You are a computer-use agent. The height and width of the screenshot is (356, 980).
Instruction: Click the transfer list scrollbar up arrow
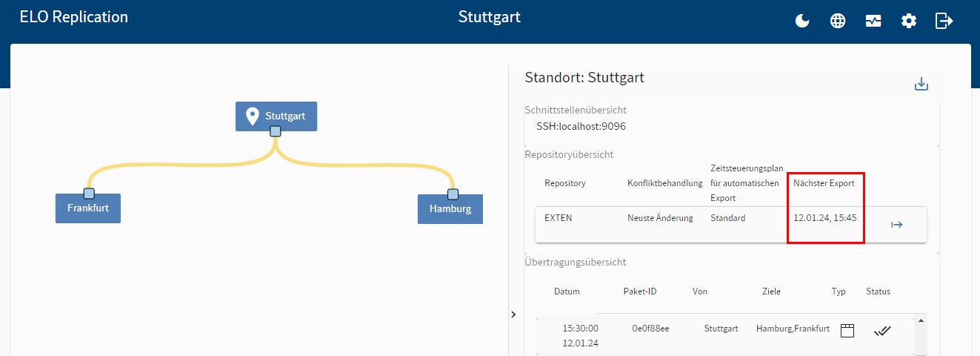pos(921,321)
